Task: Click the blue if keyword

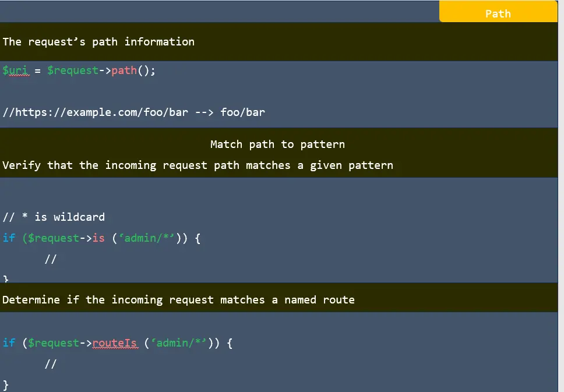Action: (x=9, y=238)
